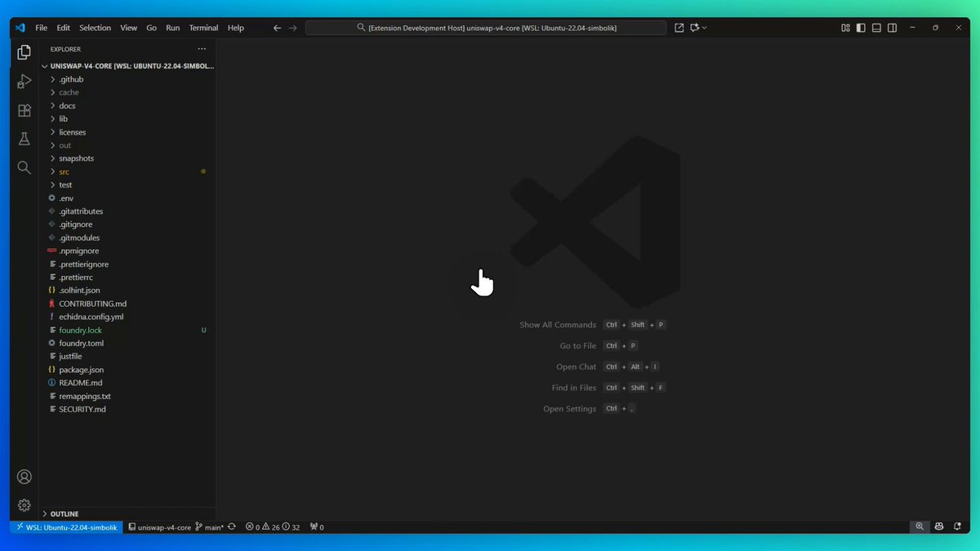Click the Copilot status icon in status bar
The image size is (980, 551).
click(x=939, y=527)
